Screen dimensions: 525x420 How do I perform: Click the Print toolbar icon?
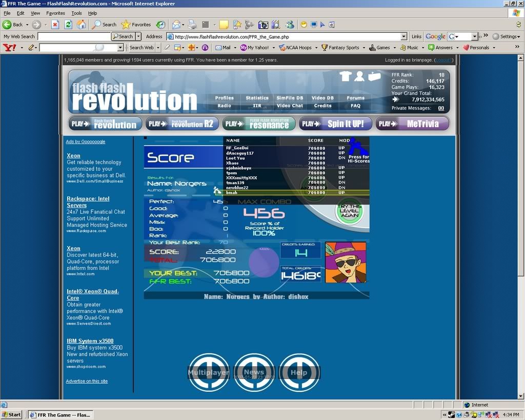click(192, 25)
